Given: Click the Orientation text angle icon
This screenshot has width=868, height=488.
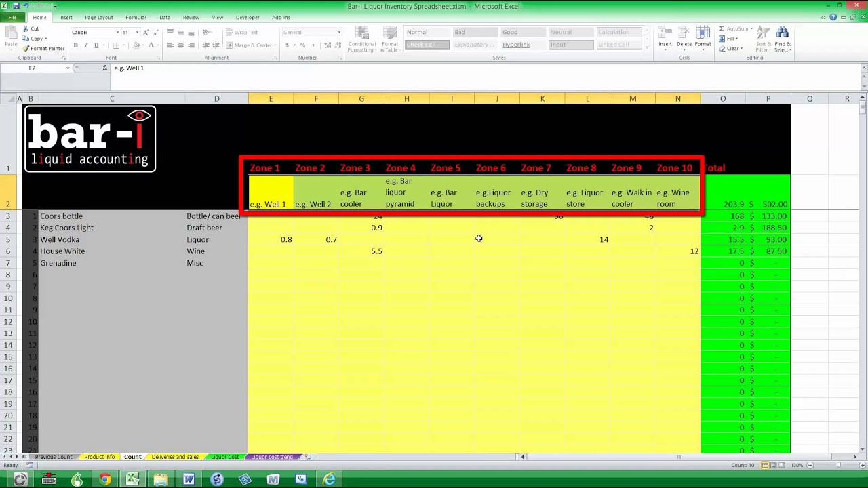Looking at the screenshot, I should [206, 33].
